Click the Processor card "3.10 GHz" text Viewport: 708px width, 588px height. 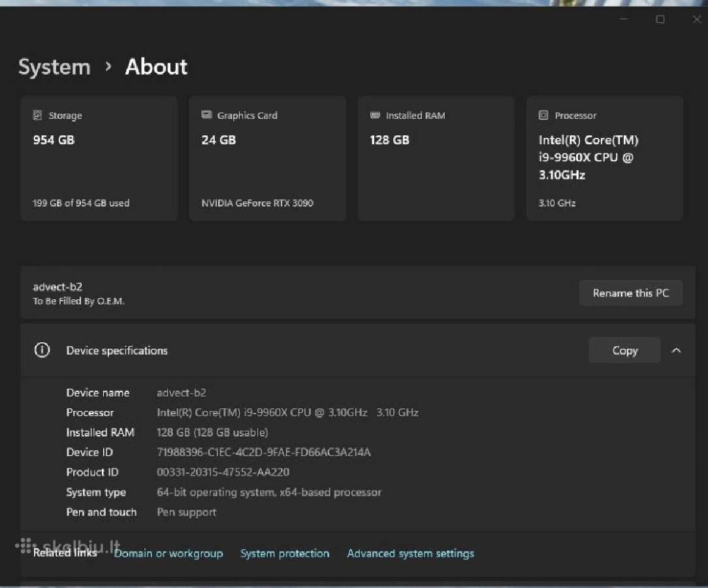(x=557, y=203)
